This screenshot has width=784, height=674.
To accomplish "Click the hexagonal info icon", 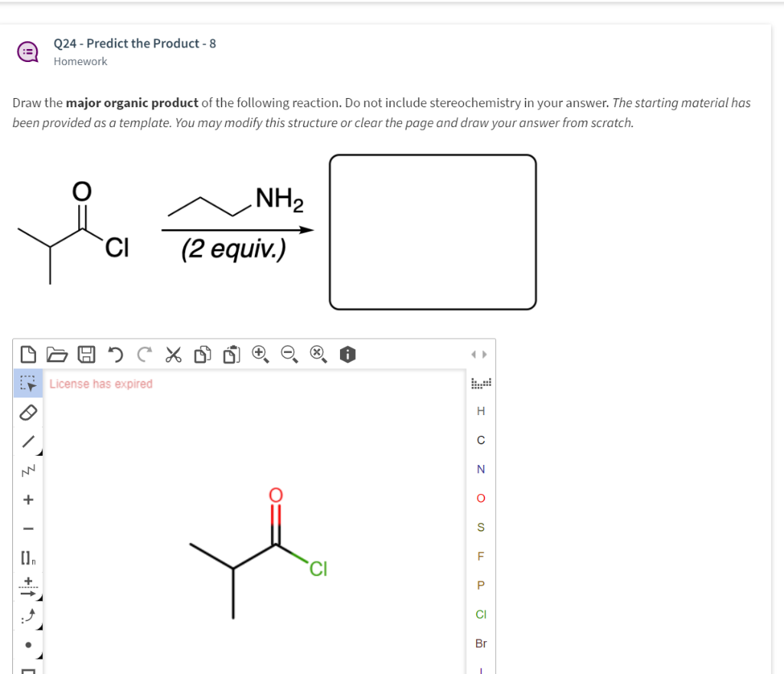I will click(348, 354).
